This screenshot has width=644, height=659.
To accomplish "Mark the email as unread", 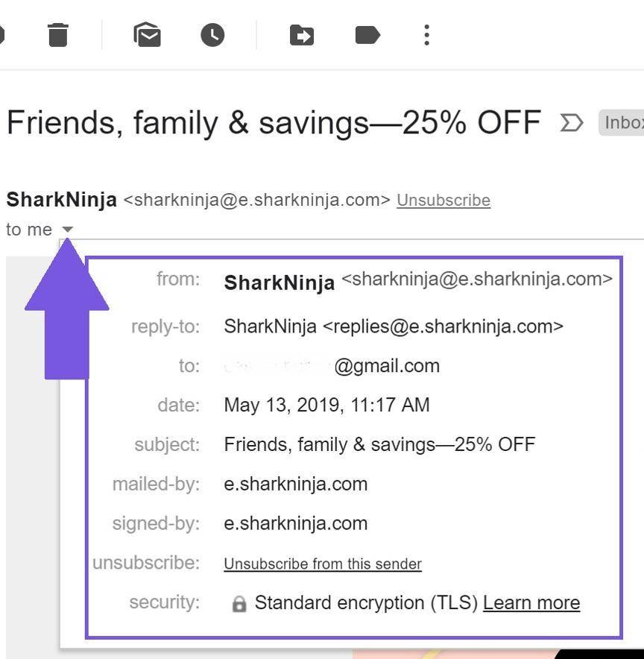I will click(x=148, y=34).
